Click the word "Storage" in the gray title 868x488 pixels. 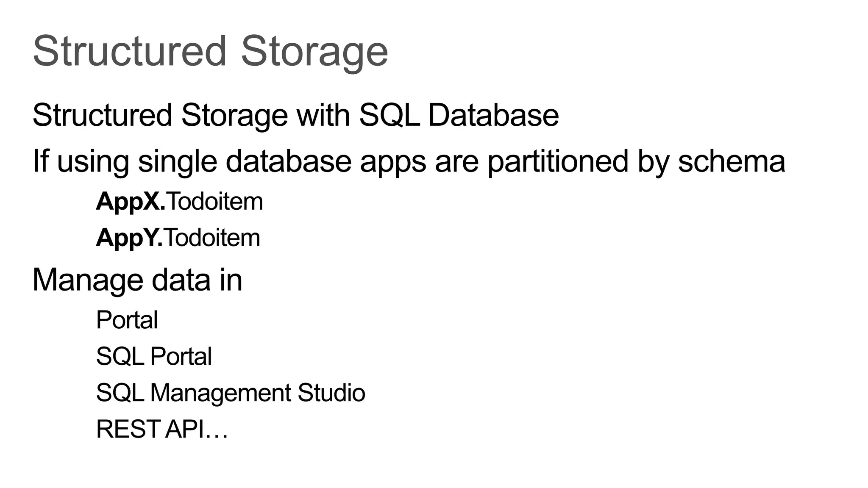pyautogui.click(x=314, y=52)
